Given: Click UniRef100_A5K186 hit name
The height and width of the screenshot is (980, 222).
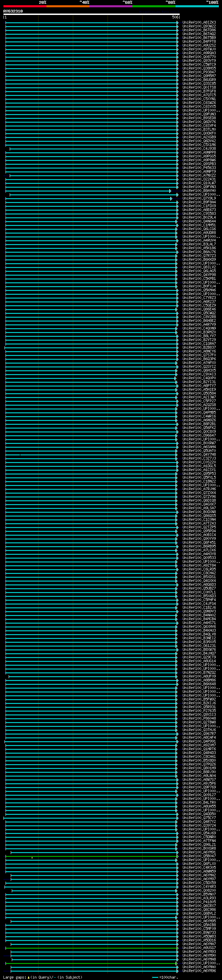Looking at the screenshot, I should tap(199, 248).
